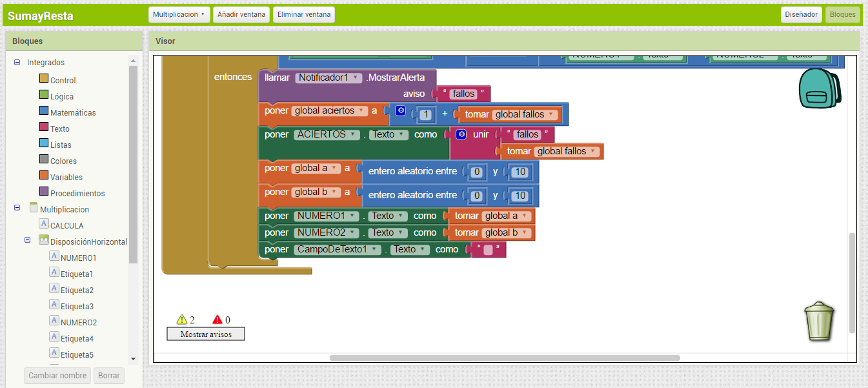Click the red error triangle icon
This screenshot has width=868, height=388.
point(217,320)
